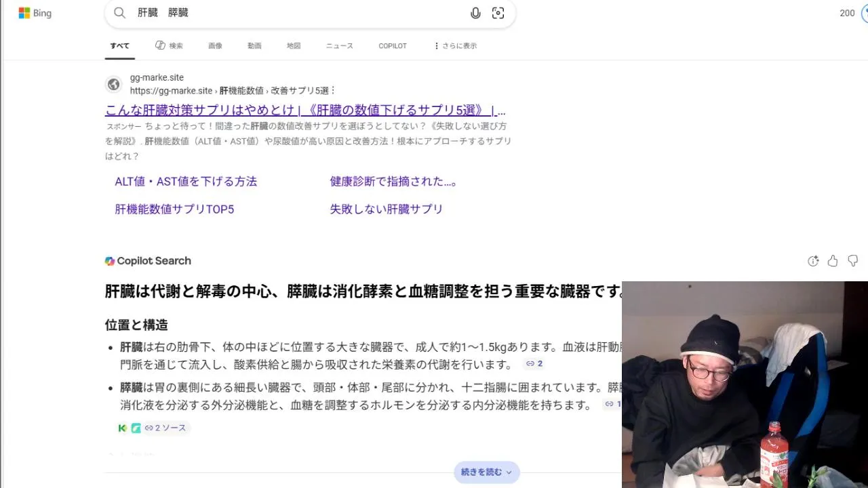Click the gg-marke.site globe favicon

pos(114,85)
